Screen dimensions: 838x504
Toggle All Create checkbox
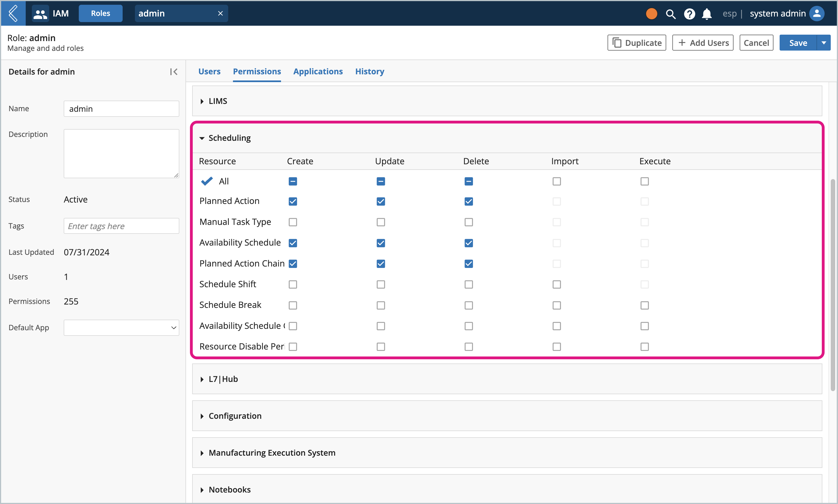pyautogui.click(x=293, y=181)
